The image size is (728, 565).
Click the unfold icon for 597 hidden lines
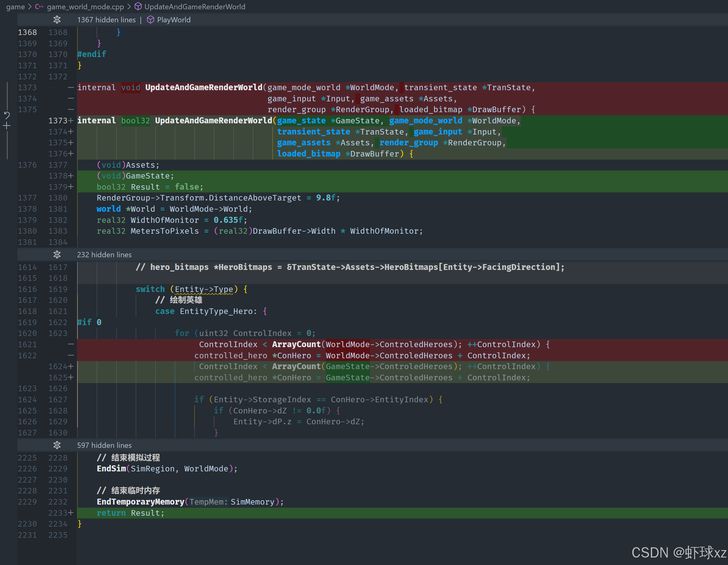point(57,445)
